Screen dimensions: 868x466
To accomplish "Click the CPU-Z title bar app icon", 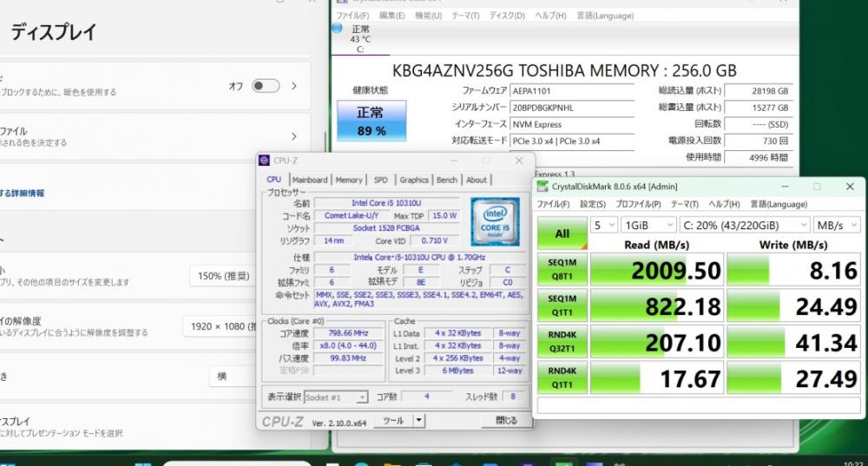I will (265, 161).
